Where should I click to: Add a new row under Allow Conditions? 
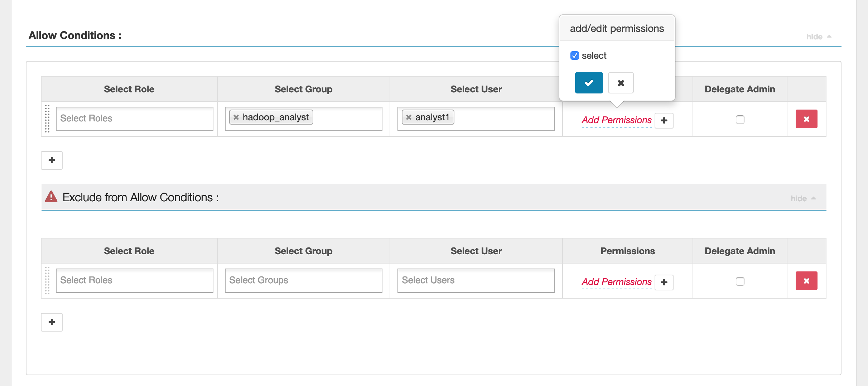pos(51,160)
